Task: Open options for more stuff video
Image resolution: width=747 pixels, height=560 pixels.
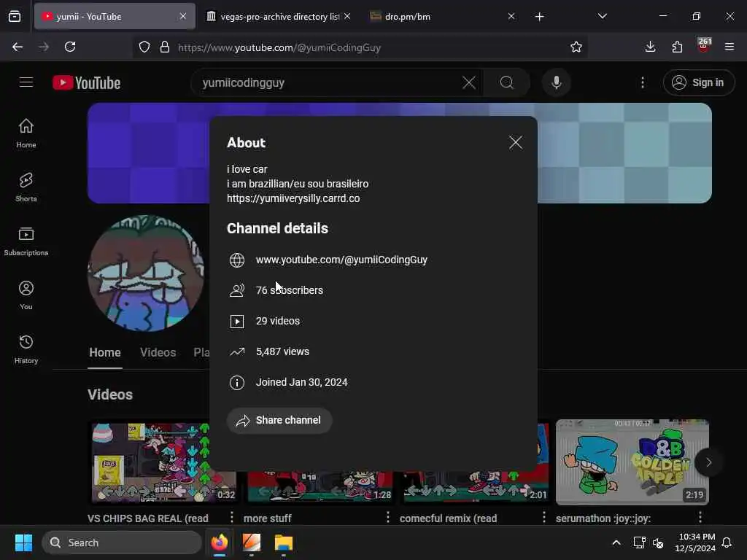Action: coord(388,518)
